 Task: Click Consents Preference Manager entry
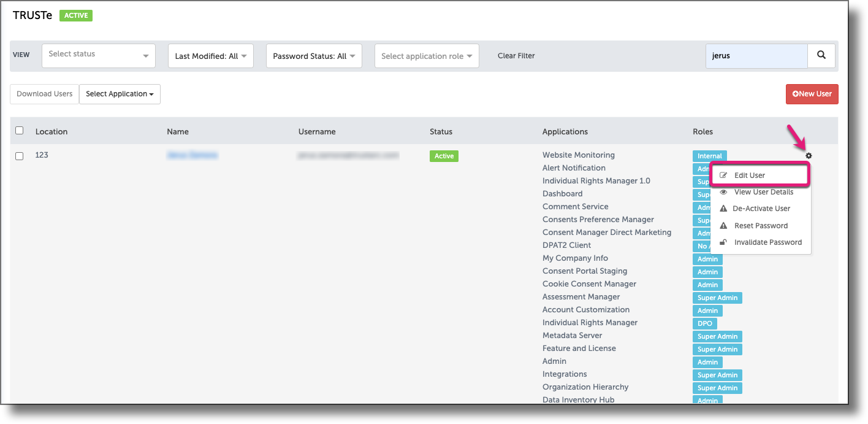(x=598, y=220)
